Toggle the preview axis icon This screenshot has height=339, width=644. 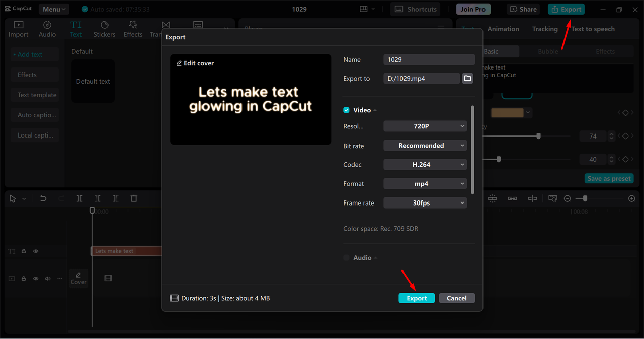click(532, 198)
